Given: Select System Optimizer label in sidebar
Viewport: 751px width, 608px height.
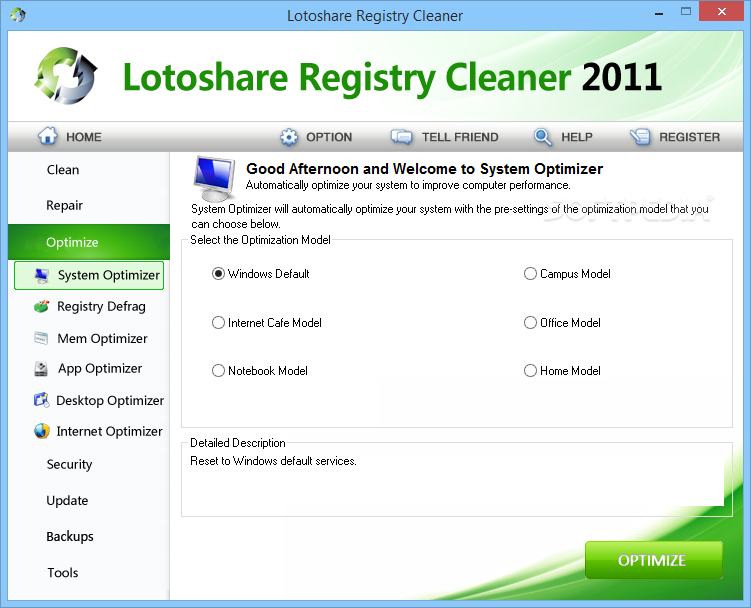Looking at the screenshot, I should [109, 275].
